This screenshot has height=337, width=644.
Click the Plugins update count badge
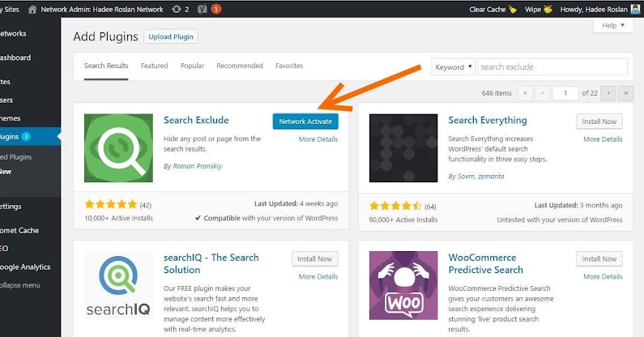click(26, 136)
